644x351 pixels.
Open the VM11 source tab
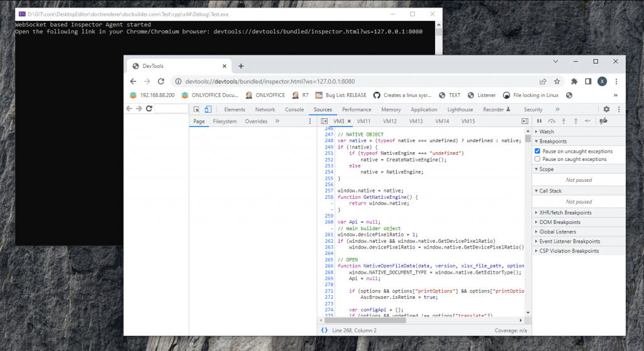click(x=364, y=121)
